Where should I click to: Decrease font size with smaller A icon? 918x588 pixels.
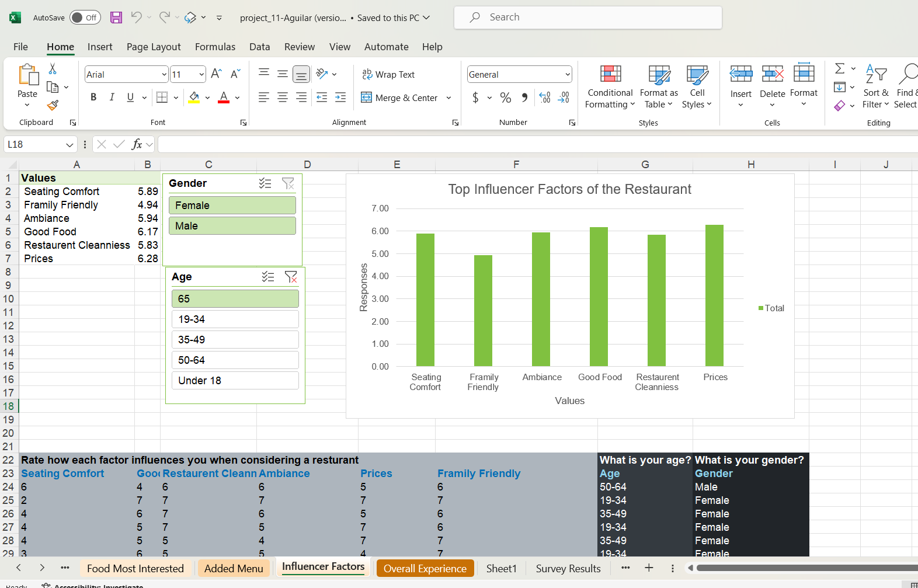[x=235, y=74]
